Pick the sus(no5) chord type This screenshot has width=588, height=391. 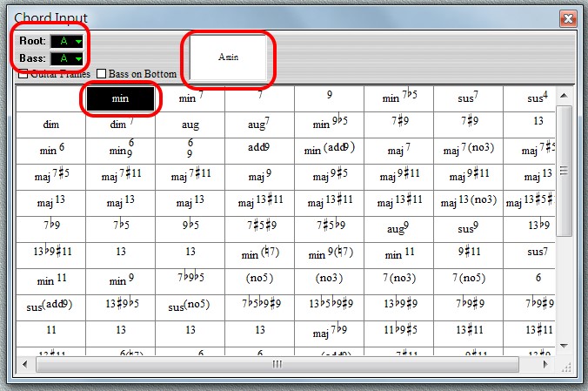coord(190,307)
